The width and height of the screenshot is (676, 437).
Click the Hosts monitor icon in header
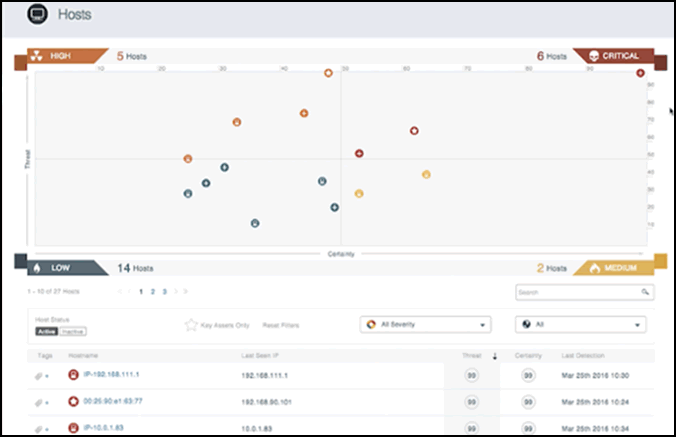pyautogui.click(x=37, y=15)
